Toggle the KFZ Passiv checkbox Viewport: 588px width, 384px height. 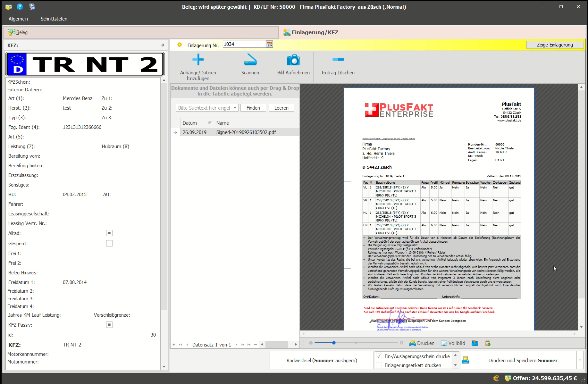click(x=109, y=325)
